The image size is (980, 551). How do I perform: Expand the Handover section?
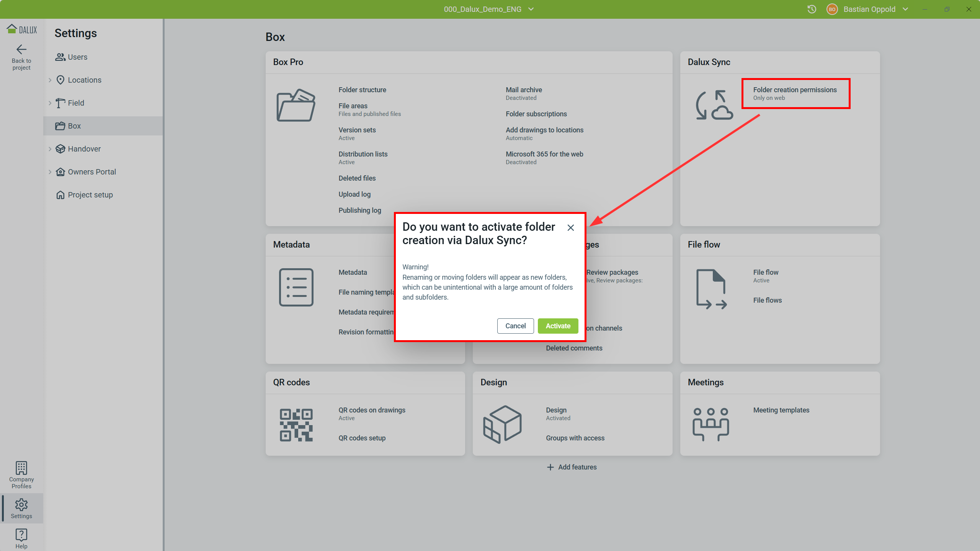[50, 149]
